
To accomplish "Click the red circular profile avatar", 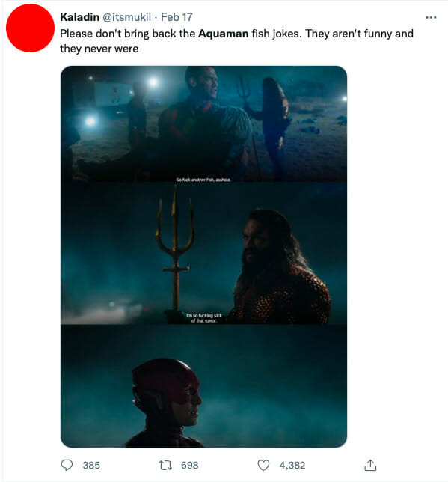I will point(30,28).
